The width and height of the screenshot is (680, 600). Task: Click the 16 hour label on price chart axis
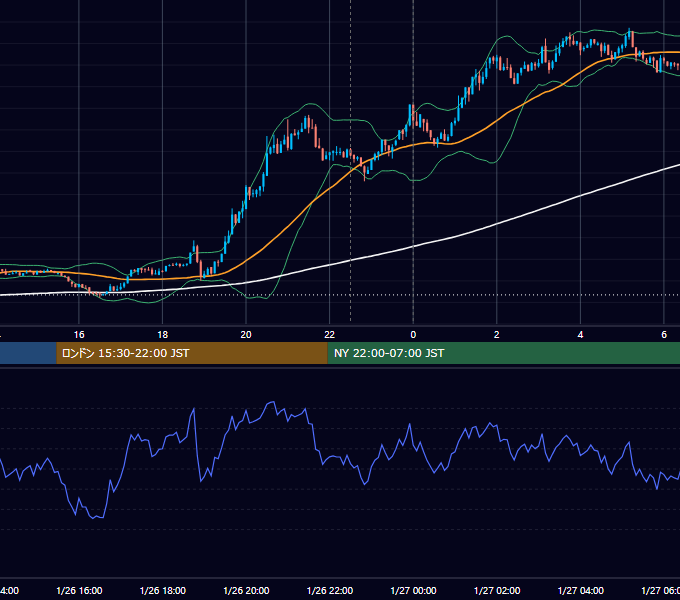pyautogui.click(x=79, y=335)
